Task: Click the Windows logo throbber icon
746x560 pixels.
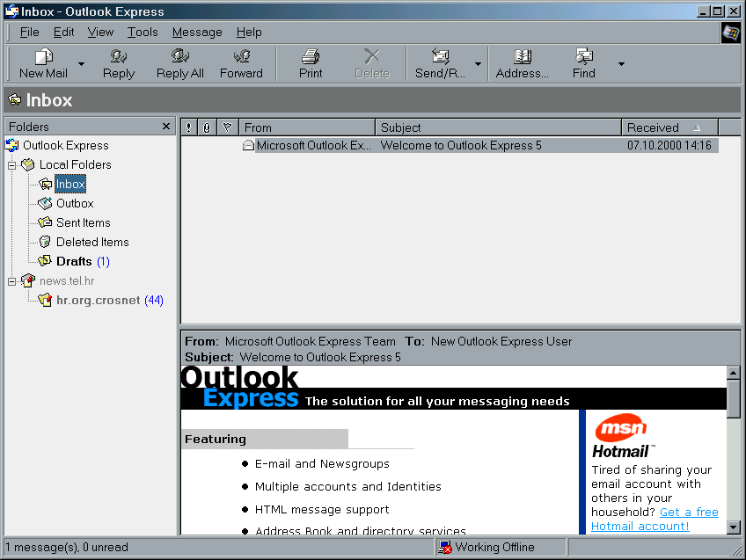Action: (730, 33)
